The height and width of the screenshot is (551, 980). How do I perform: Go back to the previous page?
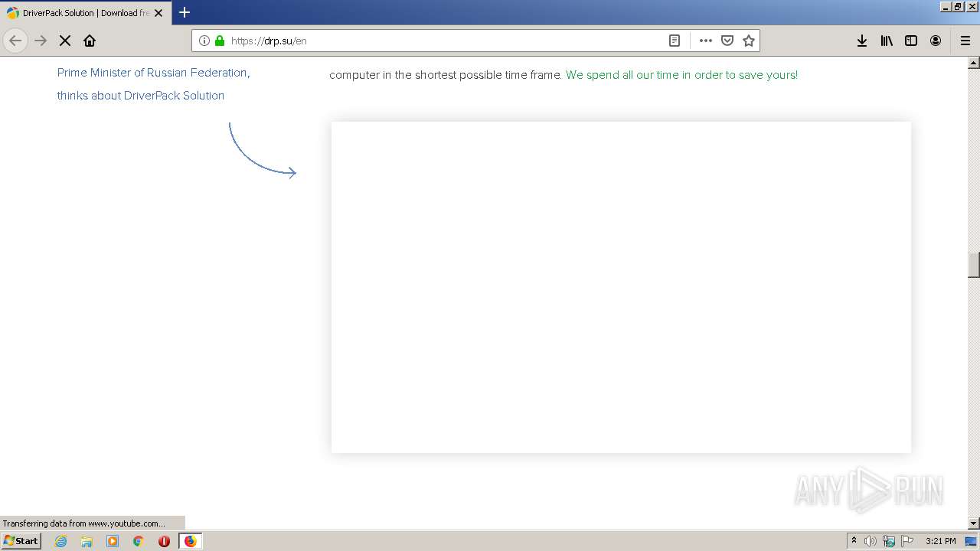(x=15, y=41)
